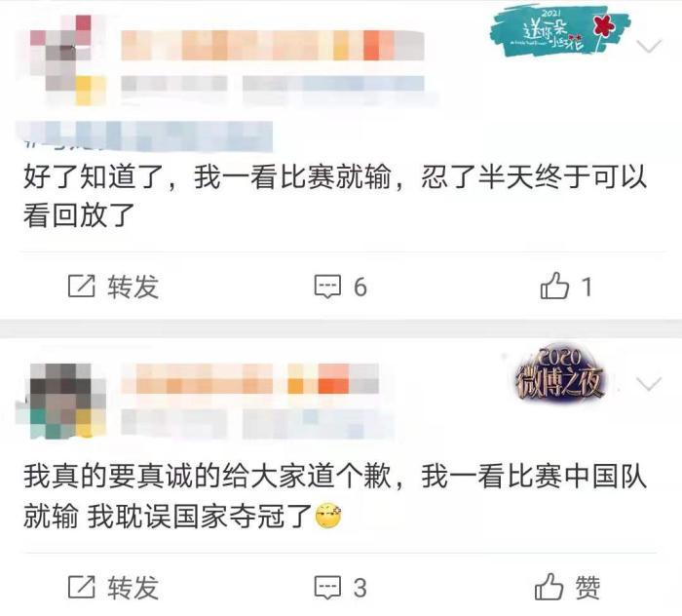
Task: Open the first poster's blurred username
Action: 273,45
